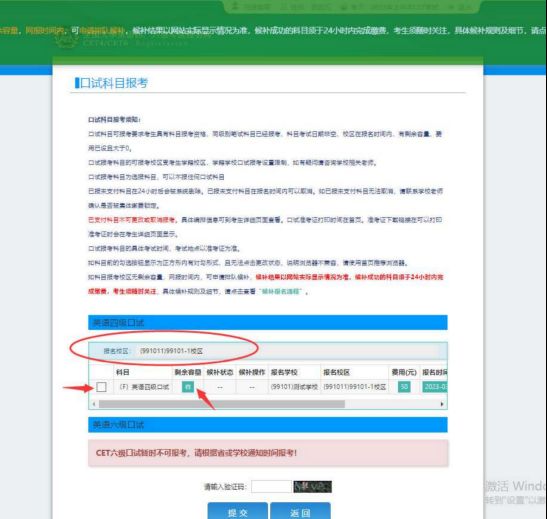Tick the 英语四级口试 subject checkbox
Viewport: 547px width, 519px height.
[101, 387]
